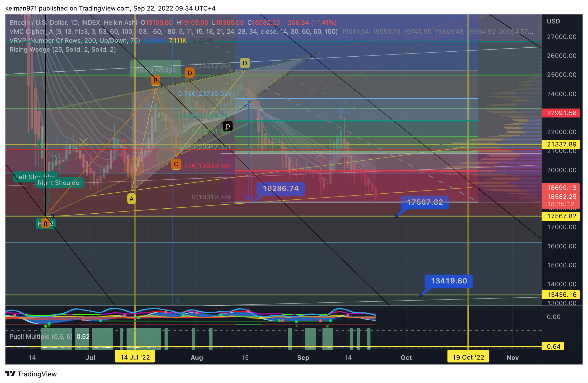Click the VMC Cipher_A indicator legend
Image resolution: width=588 pixels, height=383 pixels.
click(x=173, y=32)
